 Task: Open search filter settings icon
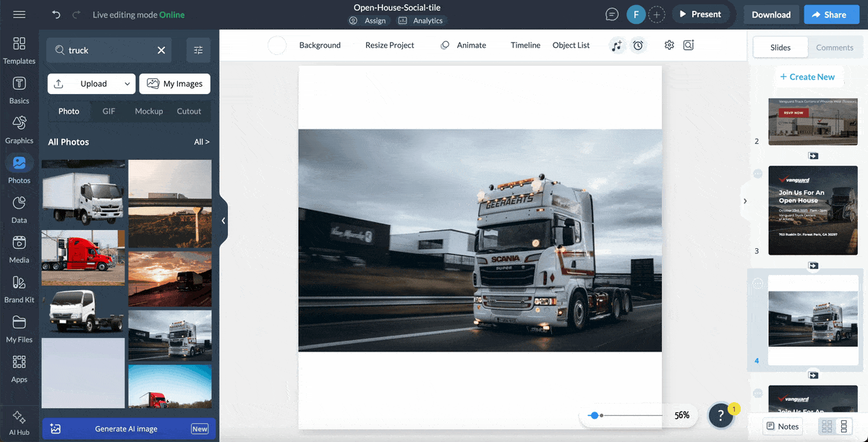(x=198, y=50)
